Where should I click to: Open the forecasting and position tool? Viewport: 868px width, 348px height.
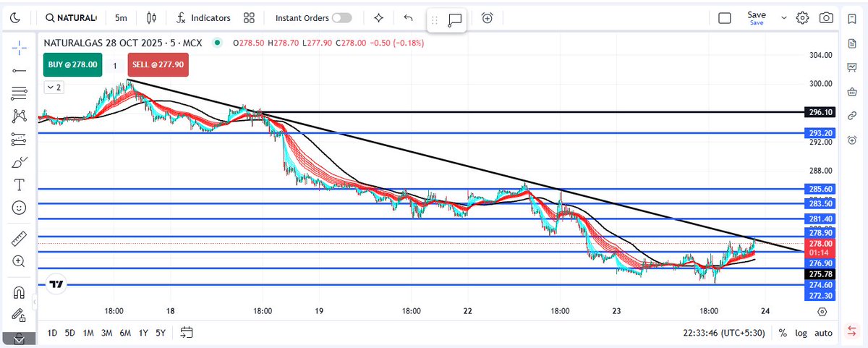click(x=20, y=138)
